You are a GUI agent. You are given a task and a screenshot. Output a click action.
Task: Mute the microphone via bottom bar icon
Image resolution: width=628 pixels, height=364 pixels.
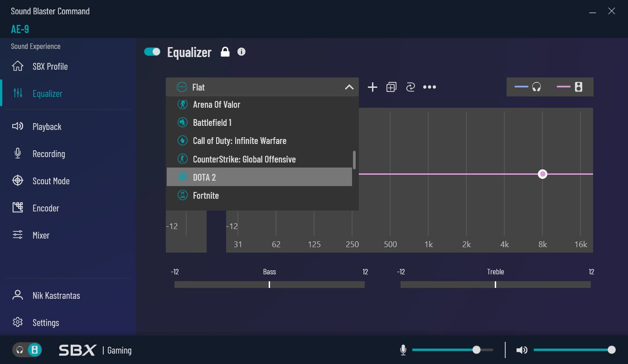tap(403, 350)
